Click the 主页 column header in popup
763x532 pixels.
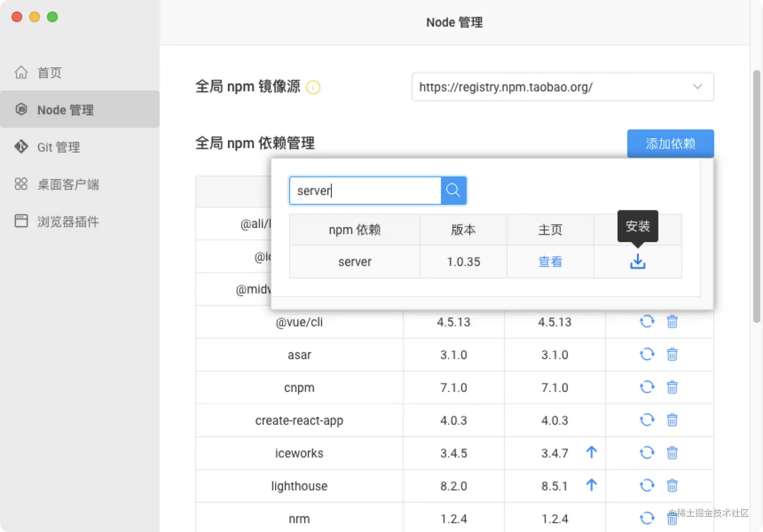click(x=550, y=230)
